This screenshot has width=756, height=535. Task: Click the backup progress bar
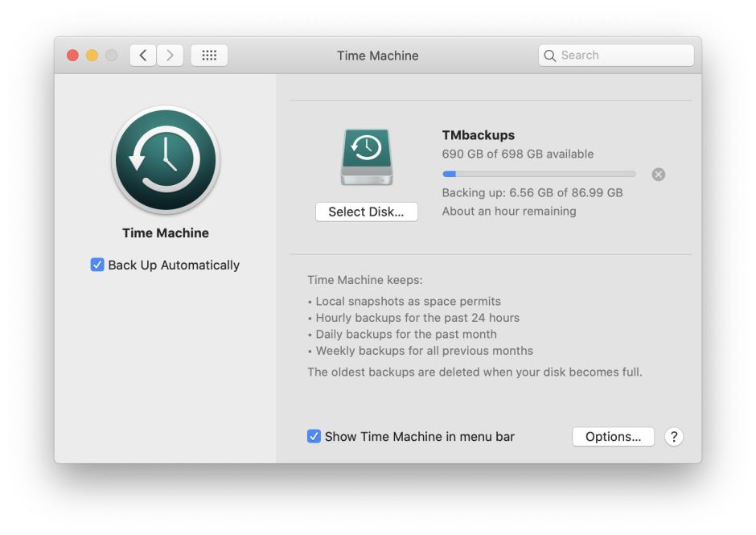click(x=539, y=174)
